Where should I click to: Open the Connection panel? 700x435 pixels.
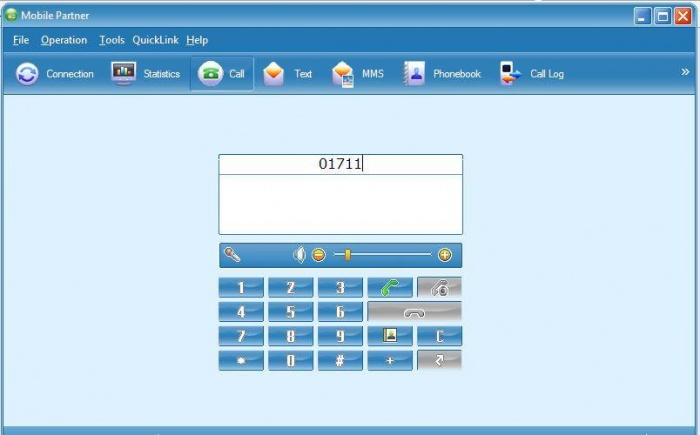[54, 74]
